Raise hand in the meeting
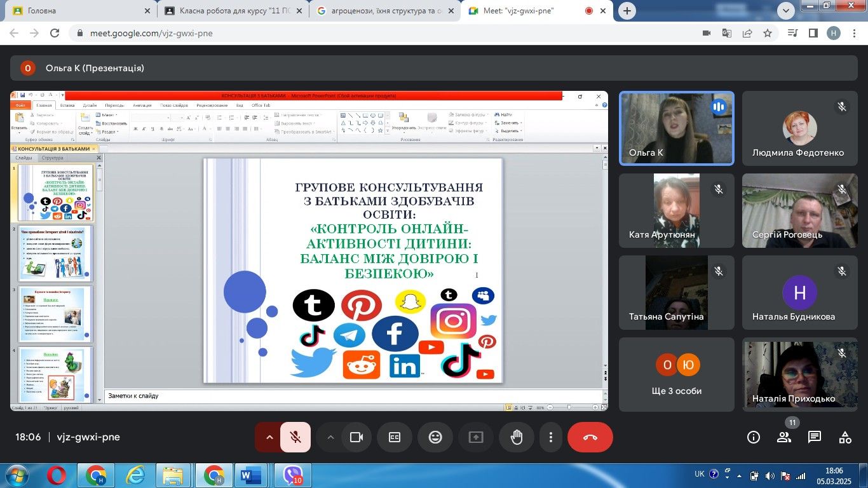 [x=517, y=437]
